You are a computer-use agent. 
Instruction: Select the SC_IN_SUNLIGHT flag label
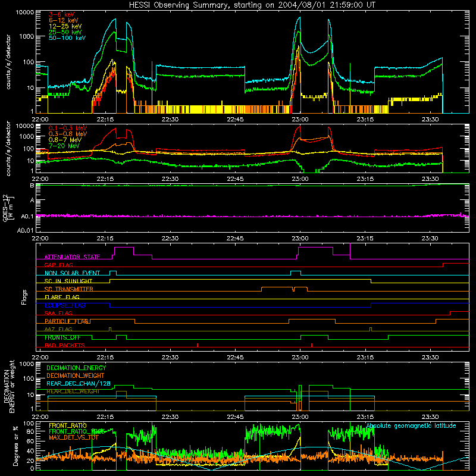click(68, 281)
